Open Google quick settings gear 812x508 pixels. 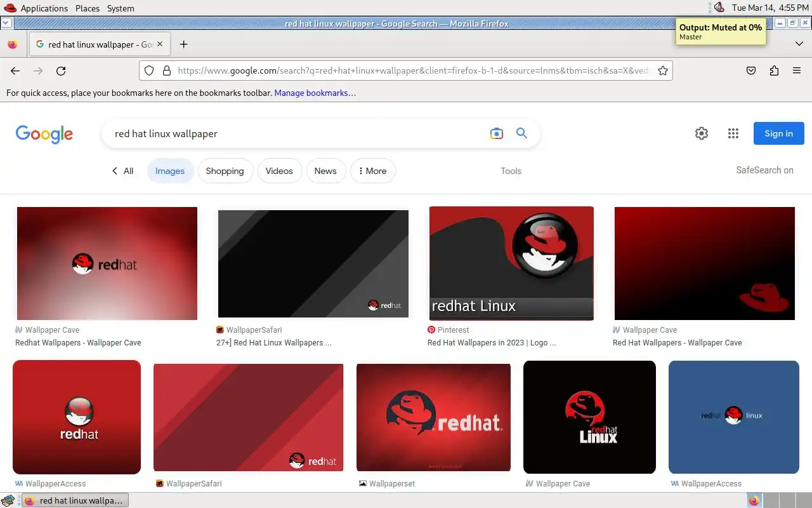[x=702, y=133]
